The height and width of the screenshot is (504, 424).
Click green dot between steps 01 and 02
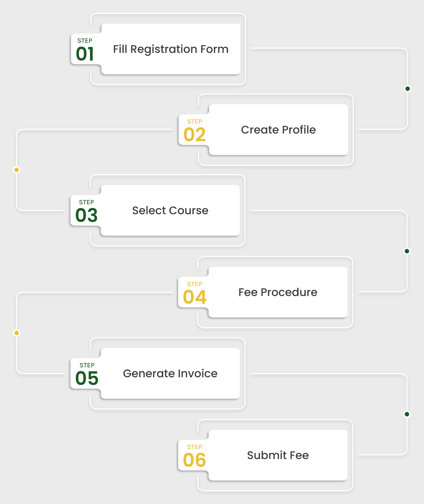pos(407,89)
